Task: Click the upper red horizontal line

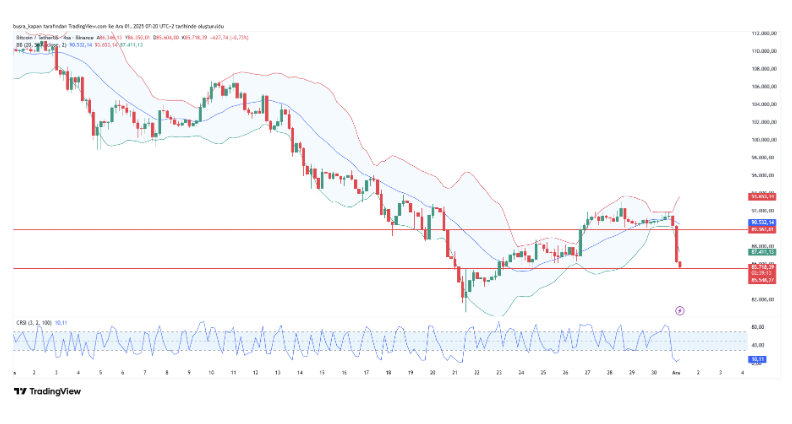Action: pyautogui.click(x=300, y=229)
